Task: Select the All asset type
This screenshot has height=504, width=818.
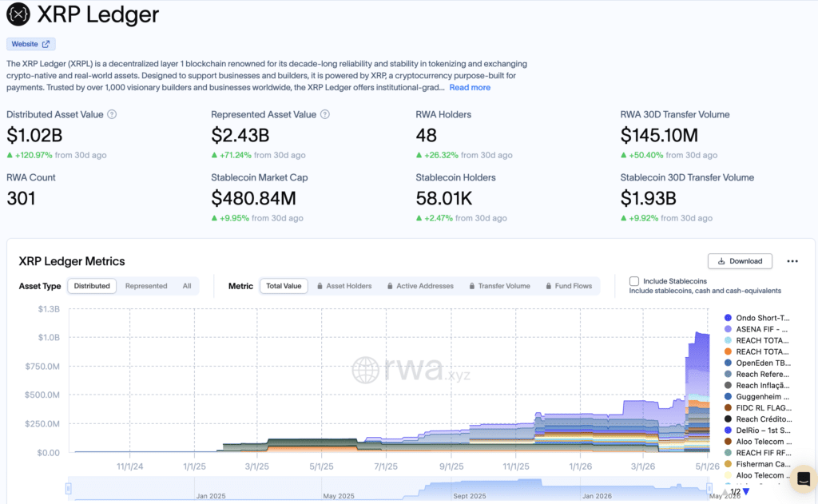Action: coord(187,286)
